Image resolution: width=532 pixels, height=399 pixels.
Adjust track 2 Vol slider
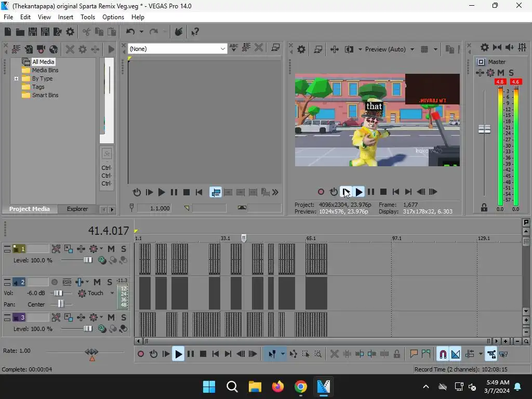tap(58, 293)
